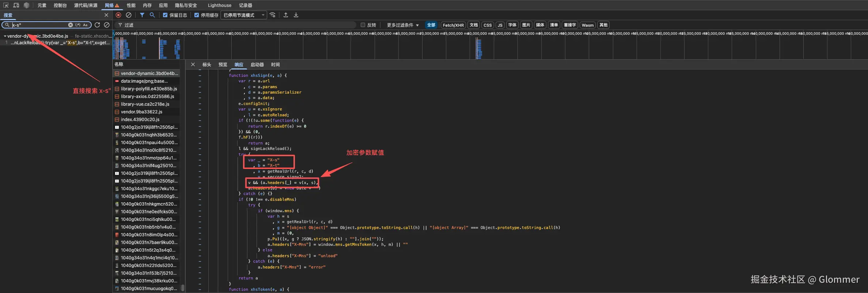Toggle the device toolbar icon
The image size is (868, 293).
(x=16, y=5)
